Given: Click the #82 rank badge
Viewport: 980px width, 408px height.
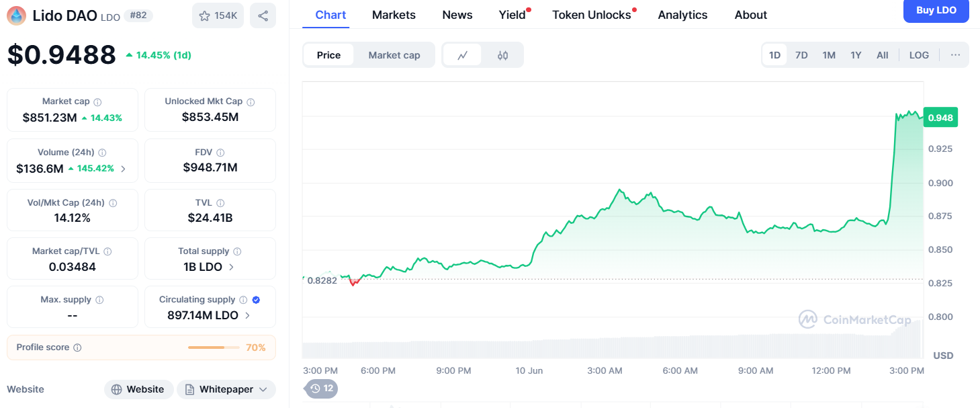Looking at the screenshot, I should click(139, 15).
